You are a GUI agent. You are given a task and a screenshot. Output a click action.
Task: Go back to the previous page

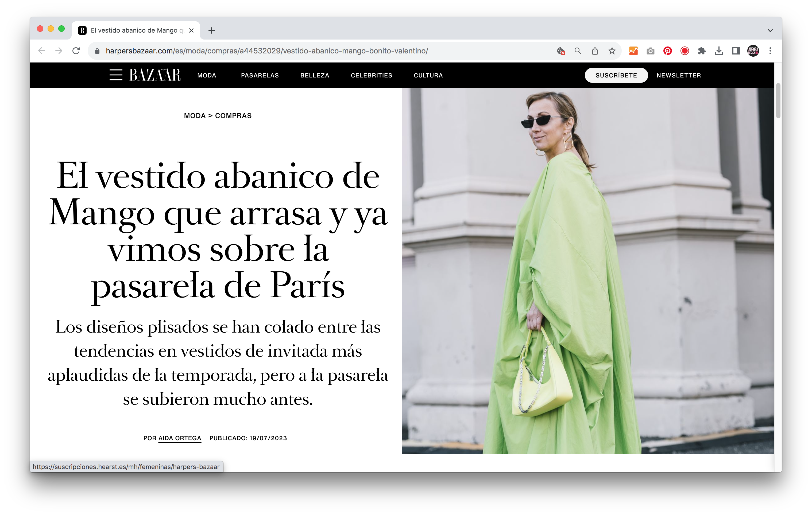41,51
